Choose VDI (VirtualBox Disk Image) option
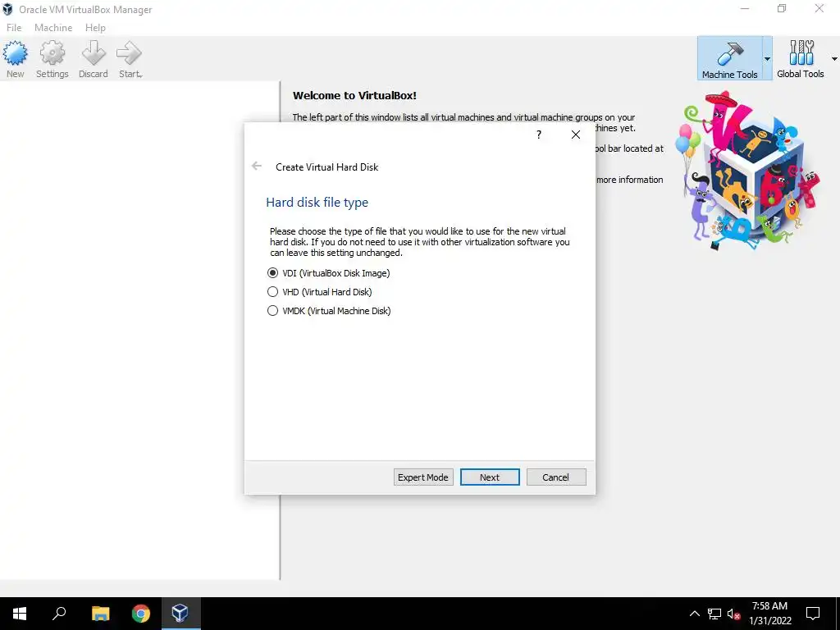 click(x=328, y=273)
